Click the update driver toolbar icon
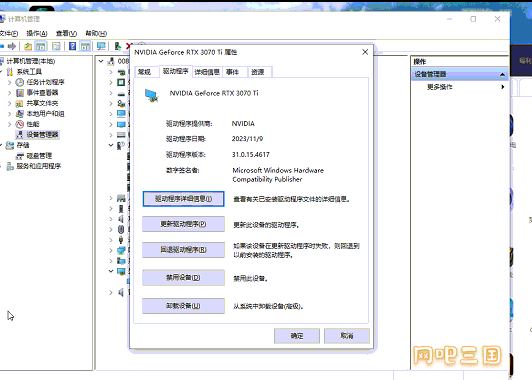 pyautogui.click(x=118, y=46)
